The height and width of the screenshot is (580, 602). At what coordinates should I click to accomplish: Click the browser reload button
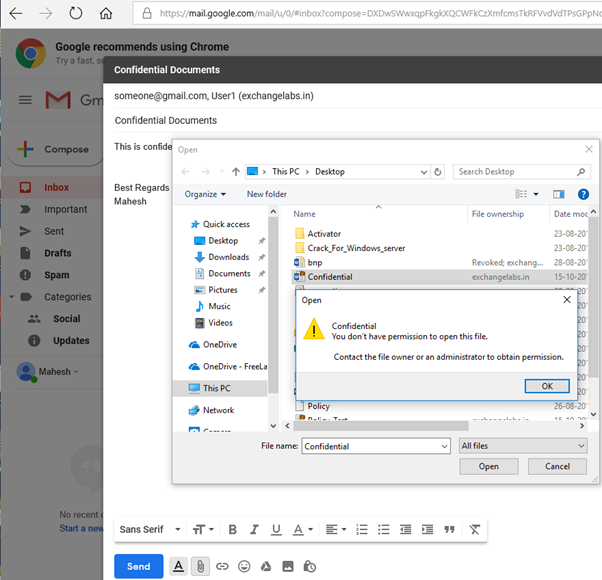click(76, 13)
